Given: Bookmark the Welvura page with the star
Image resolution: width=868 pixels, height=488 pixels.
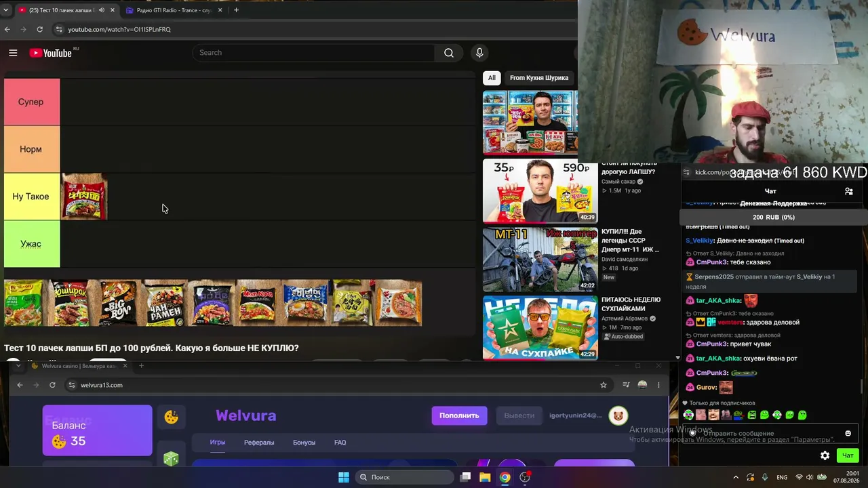Looking at the screenshot, I should click(x=604, y=385).
